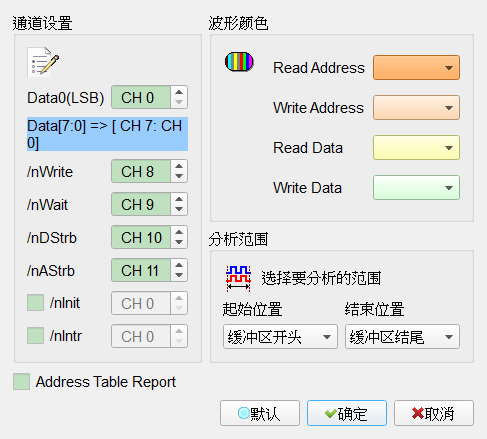
Task: Increase Data0(LSB) channel with up arrow
Action: coord(179,92)
